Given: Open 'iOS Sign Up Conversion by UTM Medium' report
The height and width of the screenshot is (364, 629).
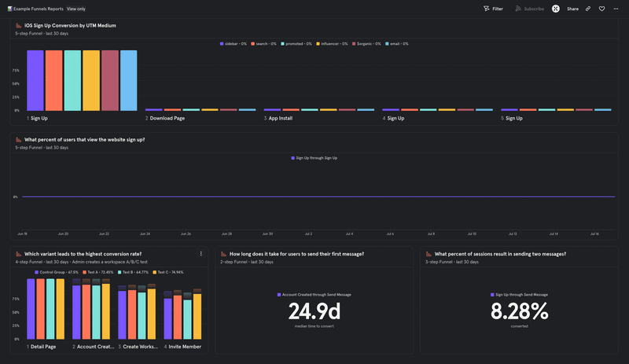Looking at the screenshot, I should pos(70,26).
